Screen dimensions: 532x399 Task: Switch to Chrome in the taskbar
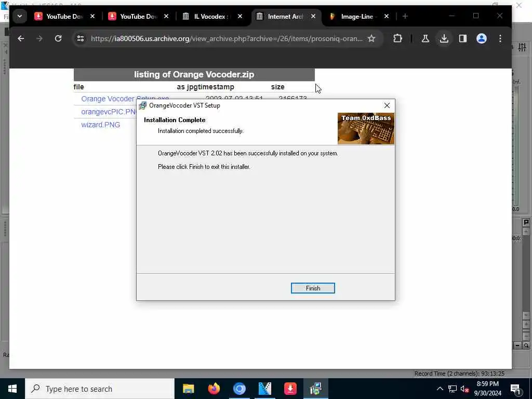tap(239, 389)
